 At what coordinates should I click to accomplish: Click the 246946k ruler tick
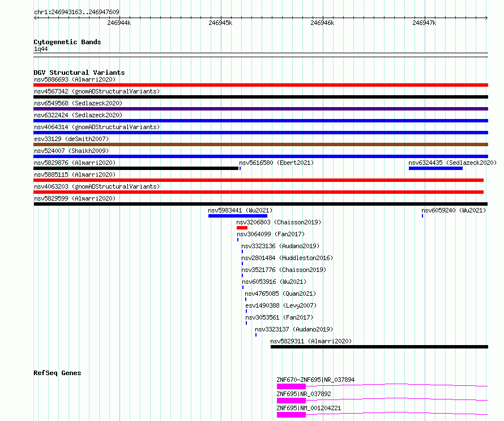click(x=322, y=23)
